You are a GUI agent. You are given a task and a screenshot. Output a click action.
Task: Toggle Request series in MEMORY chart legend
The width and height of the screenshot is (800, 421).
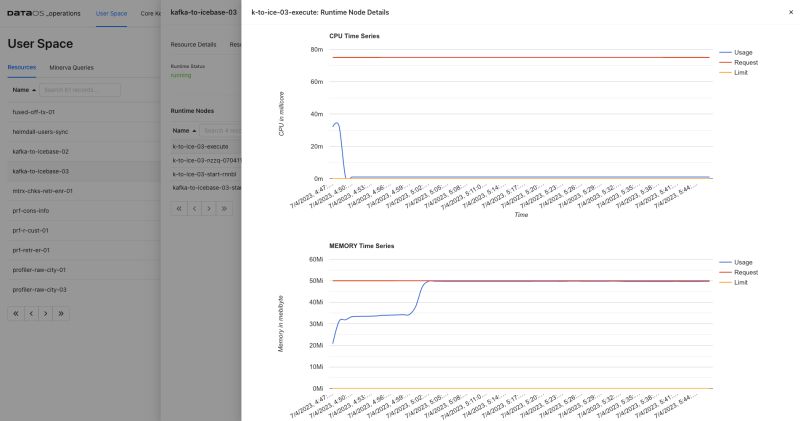738,273
